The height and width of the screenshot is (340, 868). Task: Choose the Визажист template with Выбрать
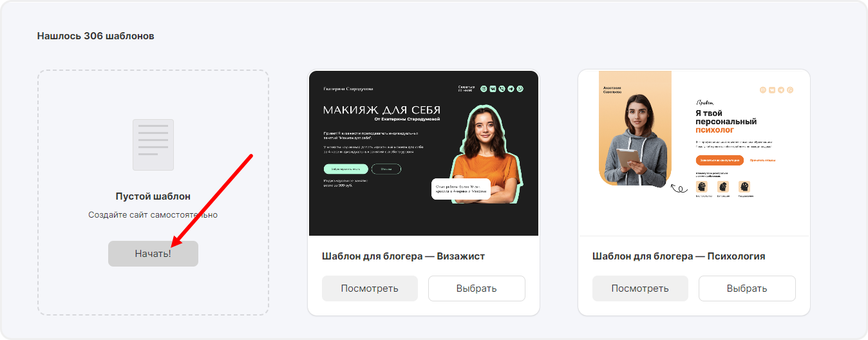(x=476, y=288)
